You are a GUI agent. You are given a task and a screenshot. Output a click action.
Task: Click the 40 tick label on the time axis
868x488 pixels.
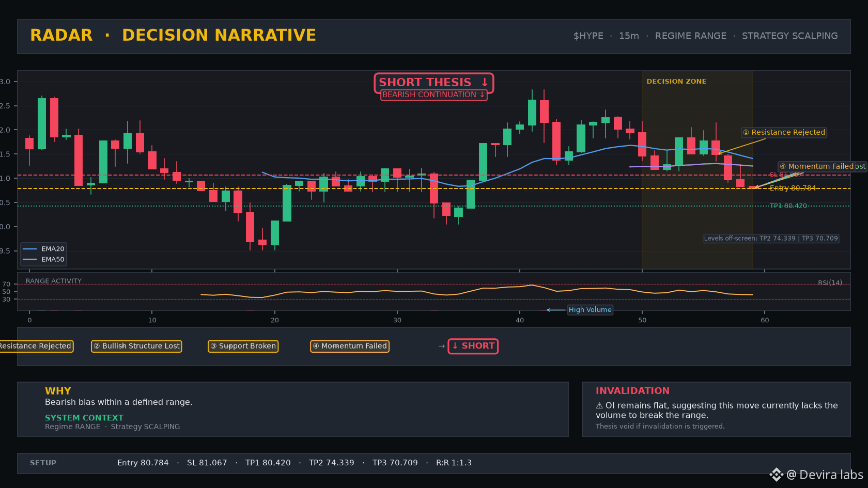tap(520, 320)
